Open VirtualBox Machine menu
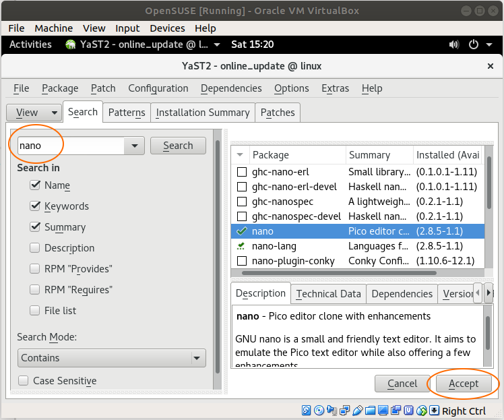 54,28
